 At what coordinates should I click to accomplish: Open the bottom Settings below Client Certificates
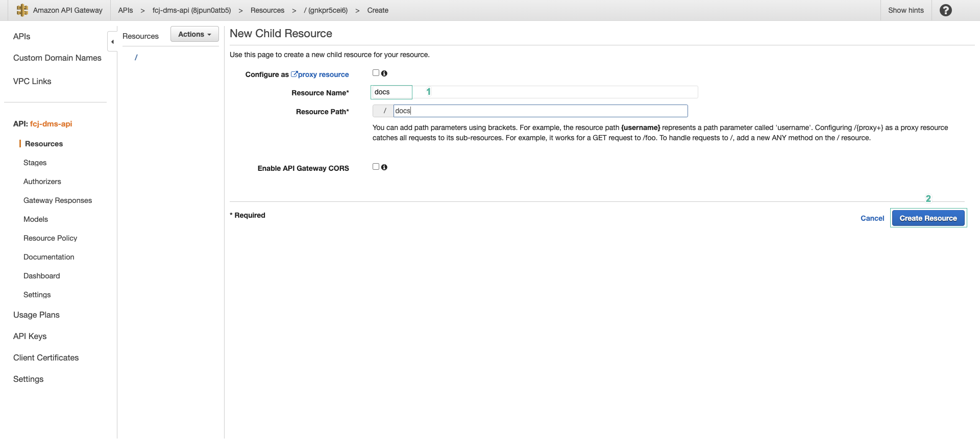point(29,379)
